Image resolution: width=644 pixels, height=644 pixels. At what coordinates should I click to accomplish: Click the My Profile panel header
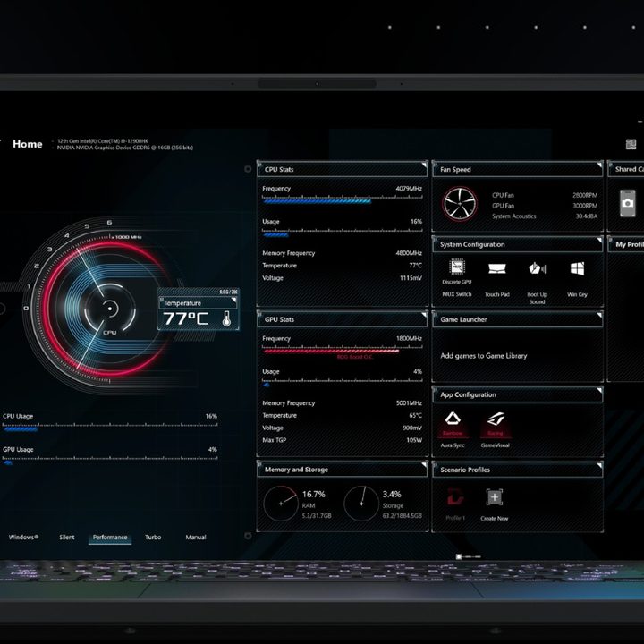pos(626,244)
